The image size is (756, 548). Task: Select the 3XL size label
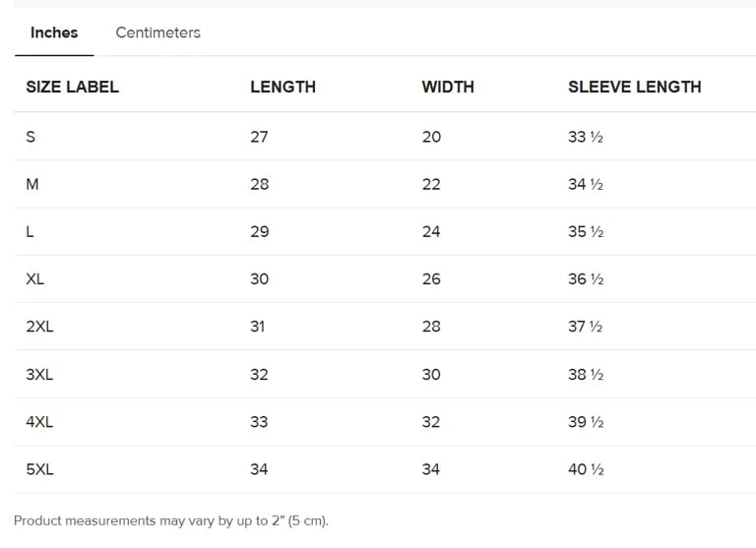point(39,375)
